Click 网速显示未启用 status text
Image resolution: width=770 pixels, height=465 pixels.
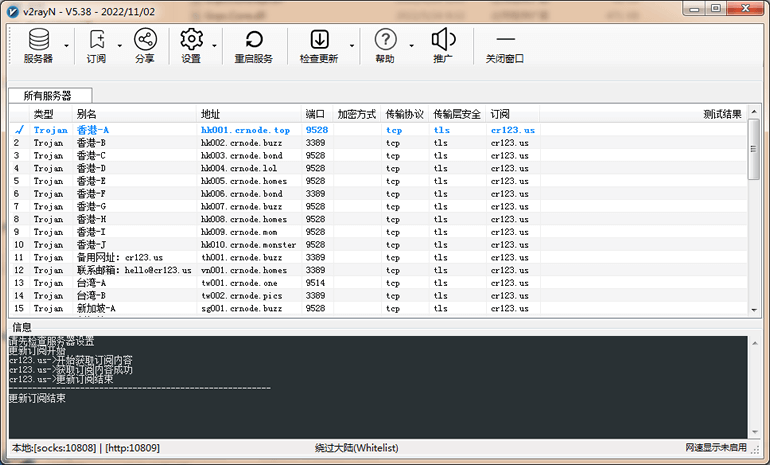click(x=716, y=448)
